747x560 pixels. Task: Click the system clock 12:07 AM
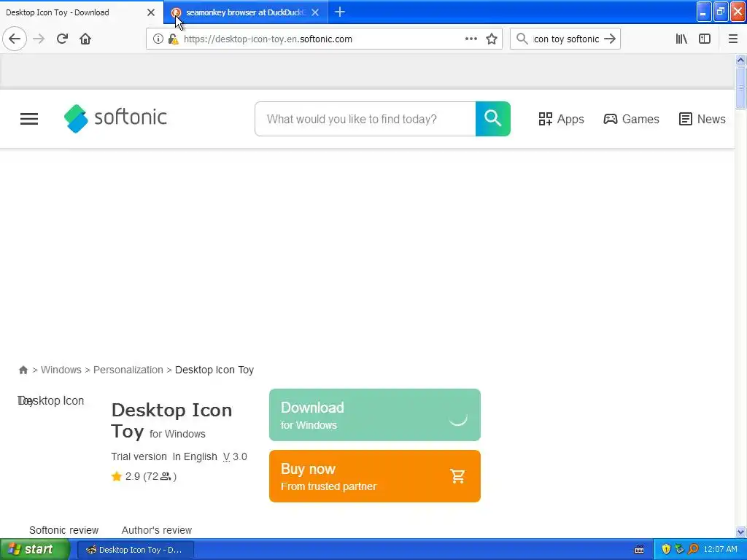pos(720,550)
